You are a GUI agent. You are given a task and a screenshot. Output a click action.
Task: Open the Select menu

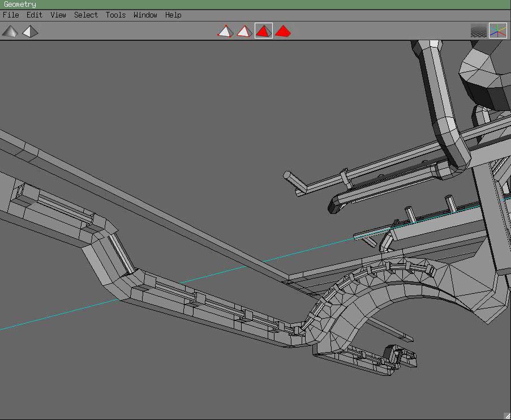point(86,15)
